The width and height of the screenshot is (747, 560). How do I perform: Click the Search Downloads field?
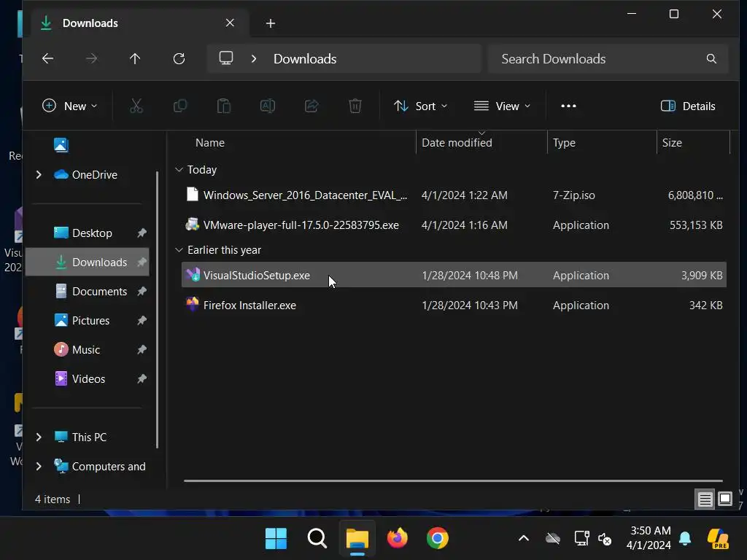click(x=608, y=58)
